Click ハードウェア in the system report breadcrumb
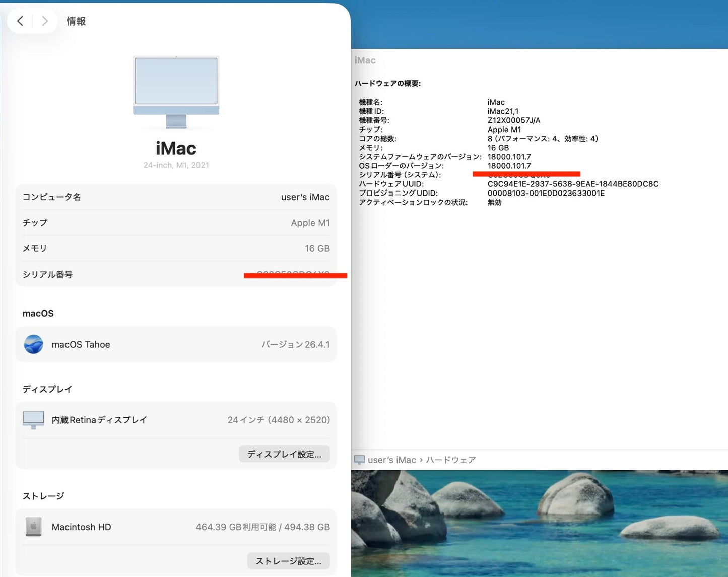 451,460
